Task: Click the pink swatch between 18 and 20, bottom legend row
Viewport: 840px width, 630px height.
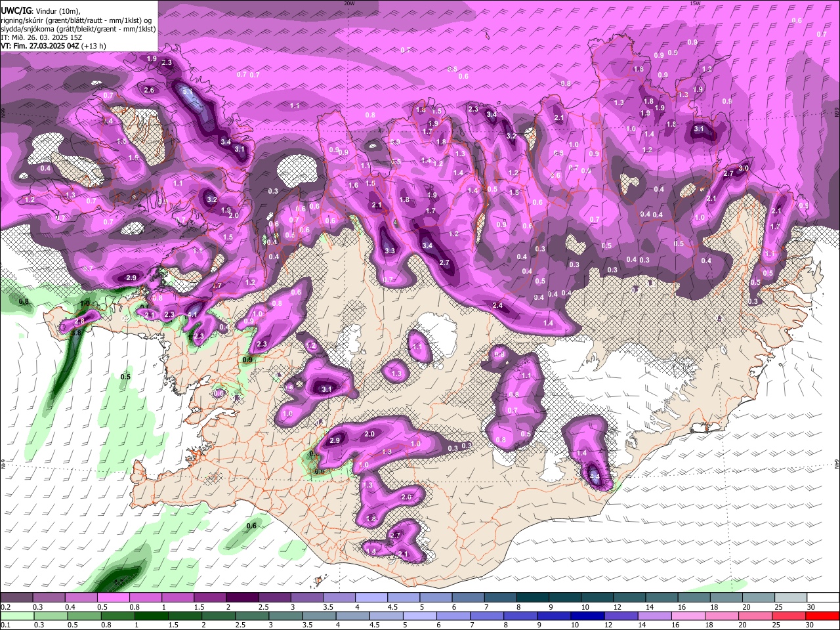Action: click(723, 616)
